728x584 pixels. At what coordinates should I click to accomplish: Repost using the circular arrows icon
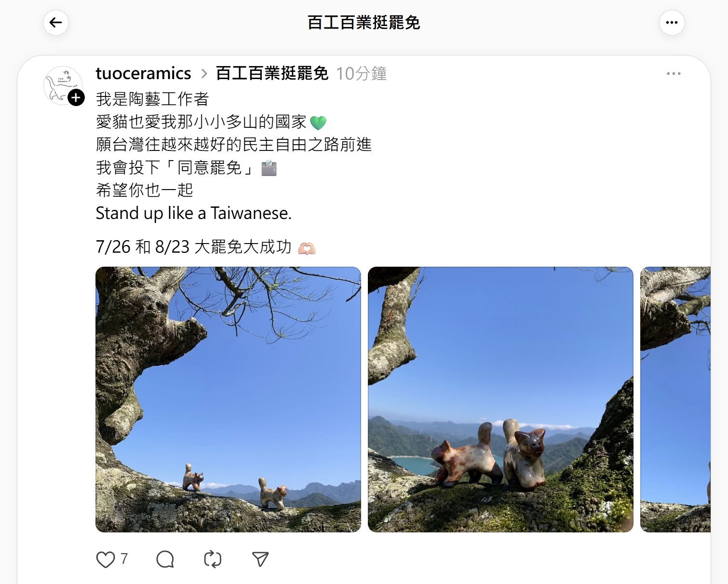(x=213, y=559)
